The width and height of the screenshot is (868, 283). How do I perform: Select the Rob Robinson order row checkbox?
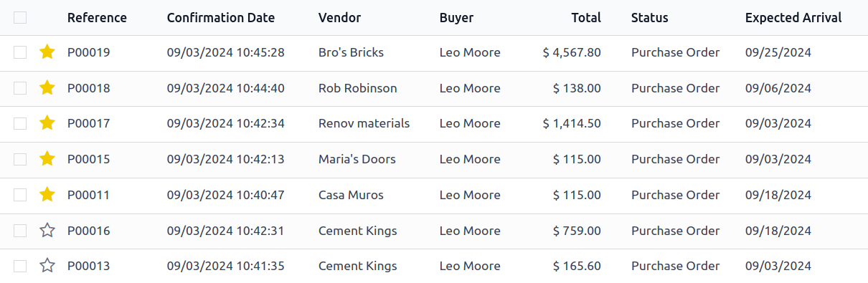20,88
